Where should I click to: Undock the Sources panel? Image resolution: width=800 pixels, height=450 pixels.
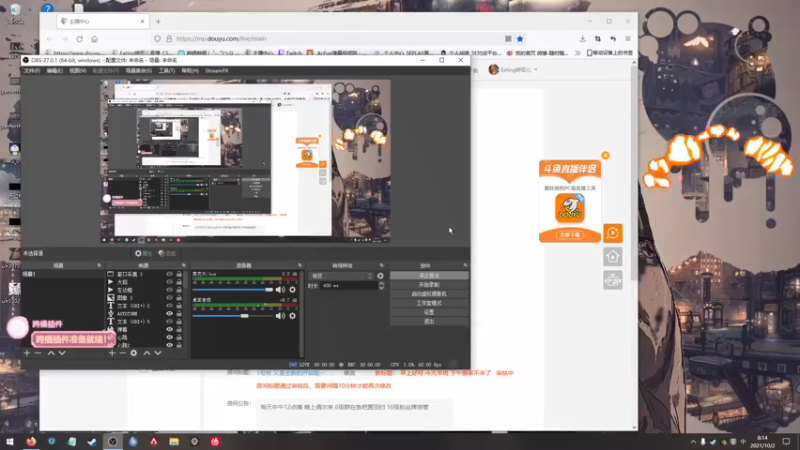pos(184,265)
